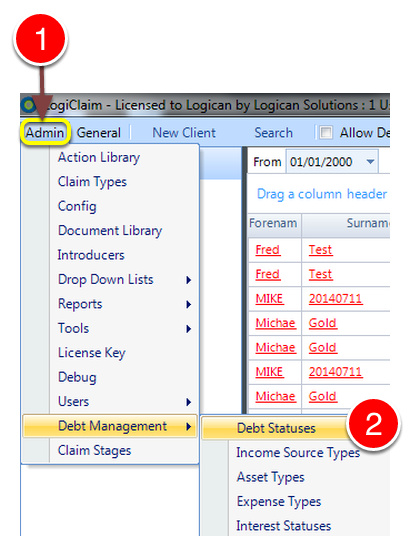Select Action Library from Admin menu
Viewport: 410px width, 536px height.
click(99, 158)
